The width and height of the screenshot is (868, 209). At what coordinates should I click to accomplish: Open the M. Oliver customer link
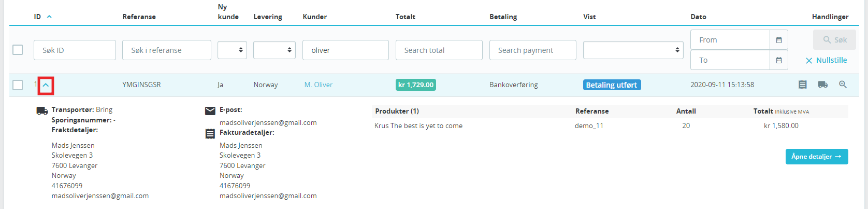click(318, 85)
